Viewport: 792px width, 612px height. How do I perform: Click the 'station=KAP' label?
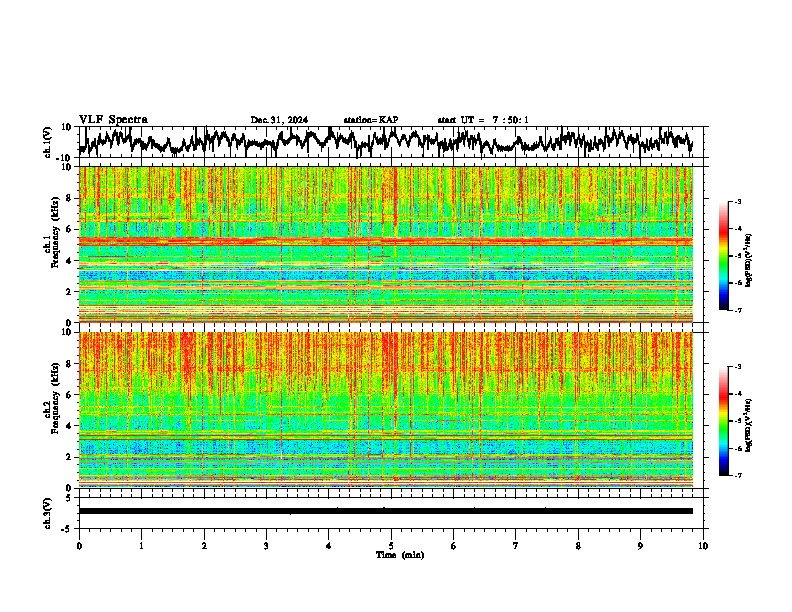[371, 120]
